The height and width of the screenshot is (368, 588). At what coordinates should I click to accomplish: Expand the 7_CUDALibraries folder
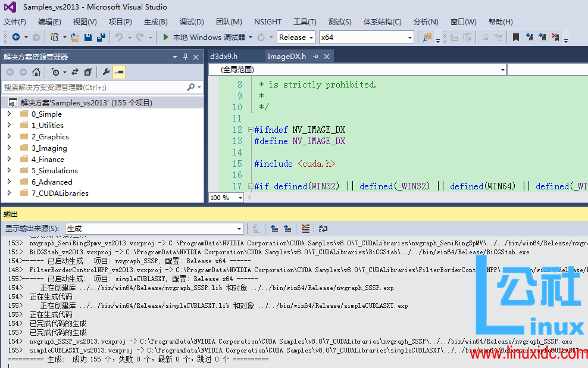coord(10,193)
